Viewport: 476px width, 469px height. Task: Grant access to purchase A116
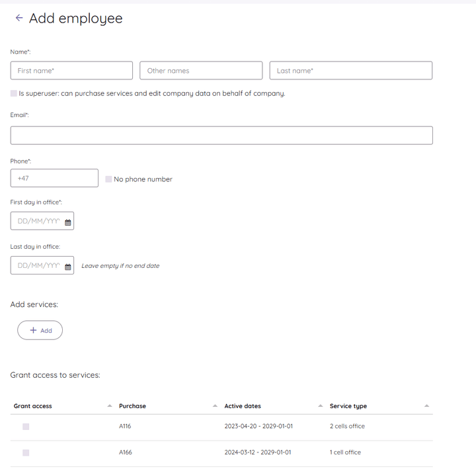(x=26, y=427)
